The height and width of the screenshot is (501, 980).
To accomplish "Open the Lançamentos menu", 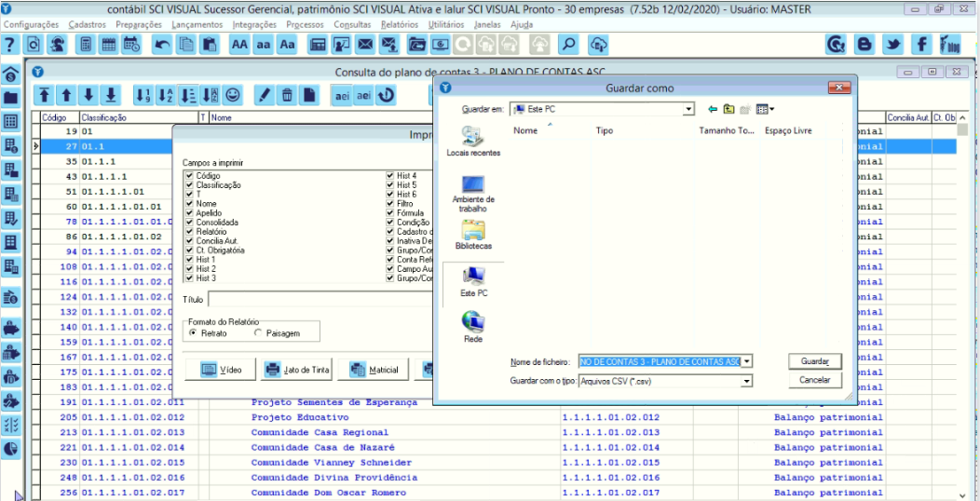I will [x=197, y=24].
